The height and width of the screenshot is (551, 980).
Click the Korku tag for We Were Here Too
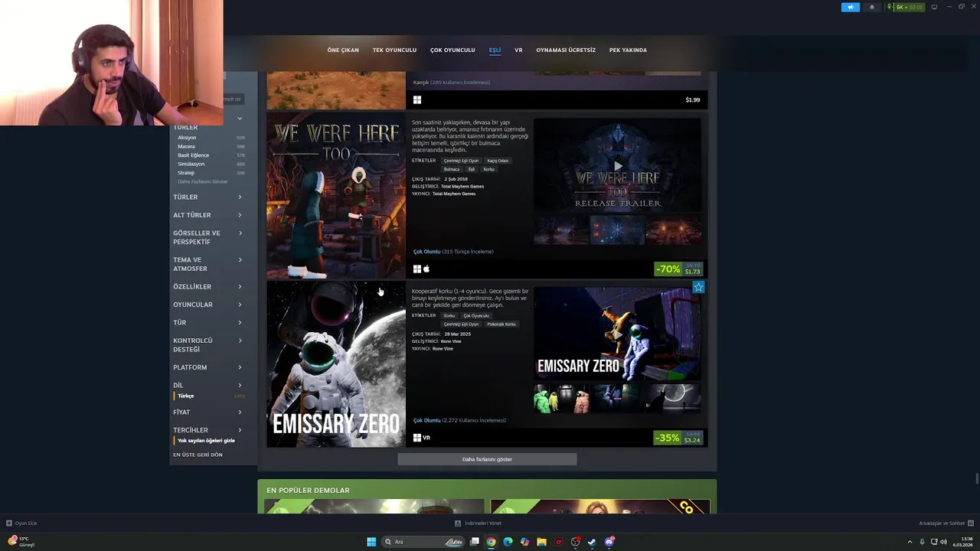point(489,169)
